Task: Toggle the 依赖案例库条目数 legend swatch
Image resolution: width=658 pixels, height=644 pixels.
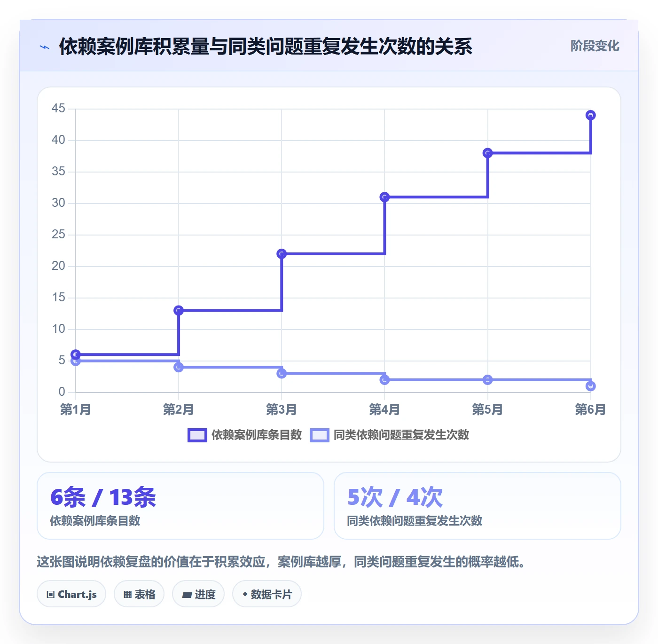Action: (197, 435)
